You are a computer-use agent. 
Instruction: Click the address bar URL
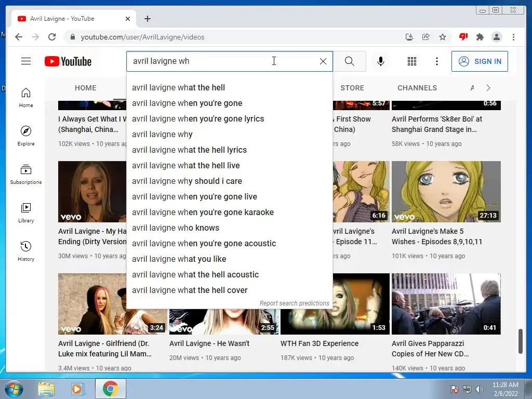(142, 37)
